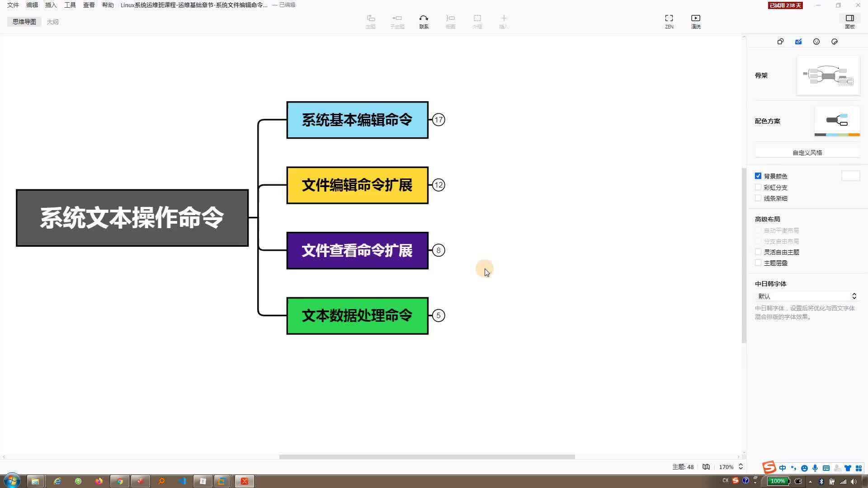
Task: Enable the 彩虹分支 checkbox
Action: coord(758,187)
